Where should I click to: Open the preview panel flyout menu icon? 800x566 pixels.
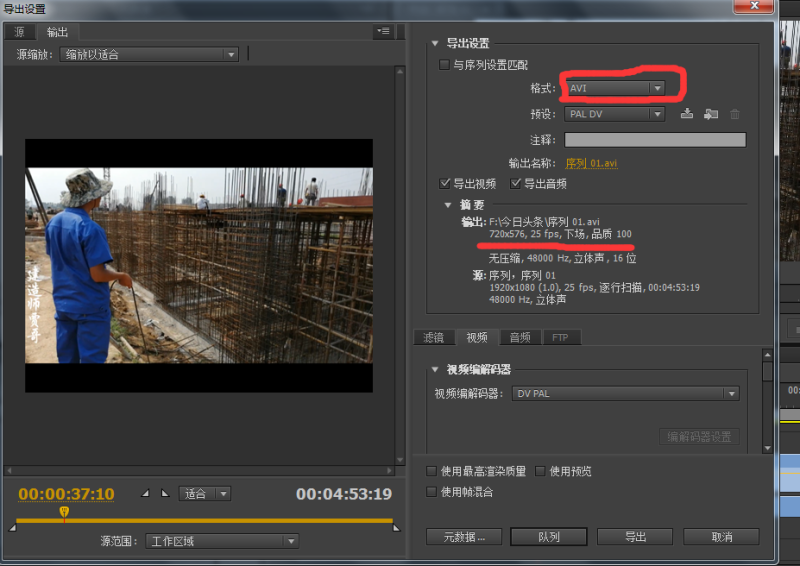point(384,32)
